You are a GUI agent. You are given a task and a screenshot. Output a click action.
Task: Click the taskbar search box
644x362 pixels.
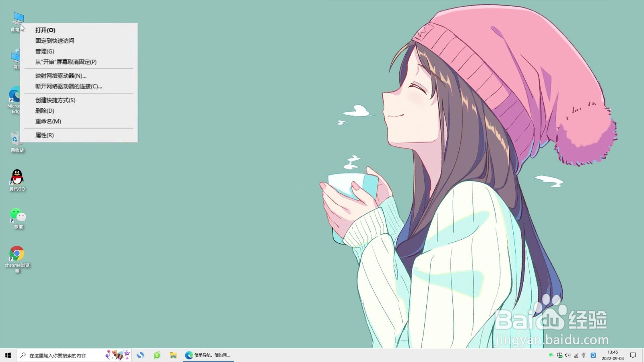pos(74,355)
